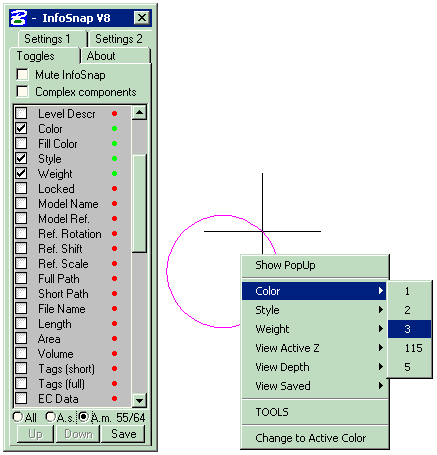The width and height of the screenshot is (437, 455).
Task: Choose Change to Active Color
Action: click(315, 438)
